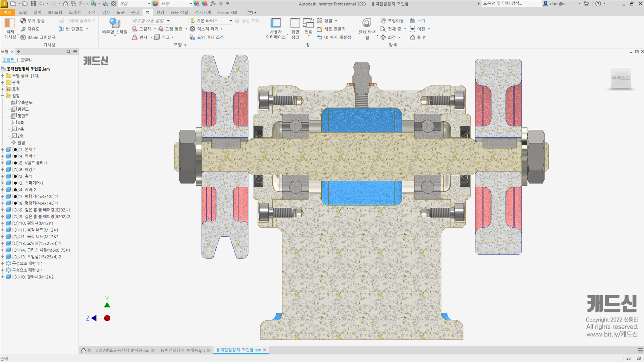
Task: Click the ViewCube 우측면도 face
Action: click(x=621, y=78)
